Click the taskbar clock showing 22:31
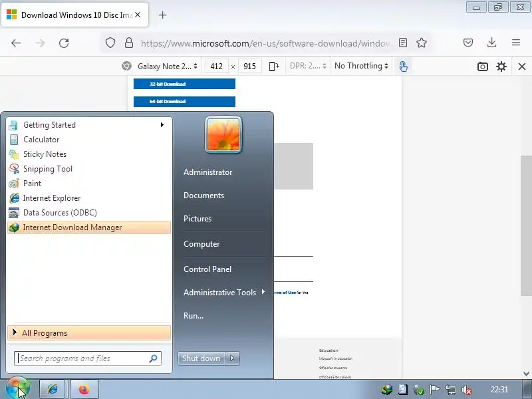 click(x=499, y=390)
